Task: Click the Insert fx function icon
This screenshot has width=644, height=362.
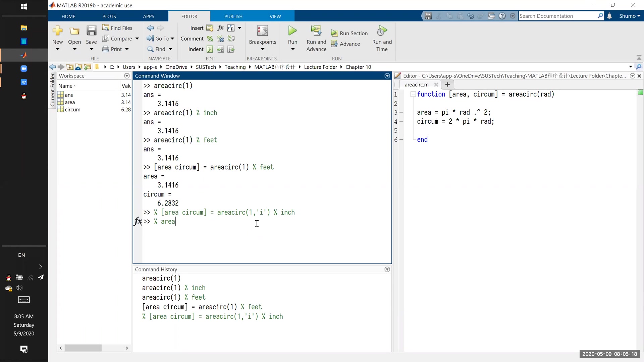Action: tap(220, 28)
